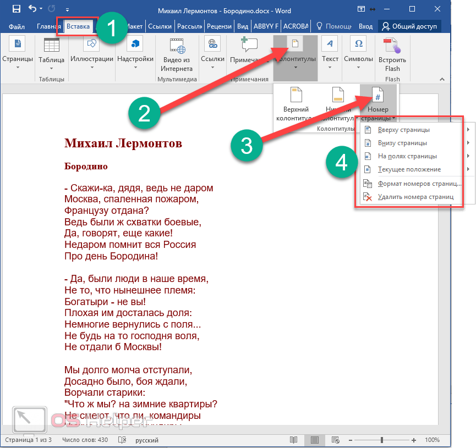
Task: Click the Save icon in title bar
Action: tap(17, 9)
